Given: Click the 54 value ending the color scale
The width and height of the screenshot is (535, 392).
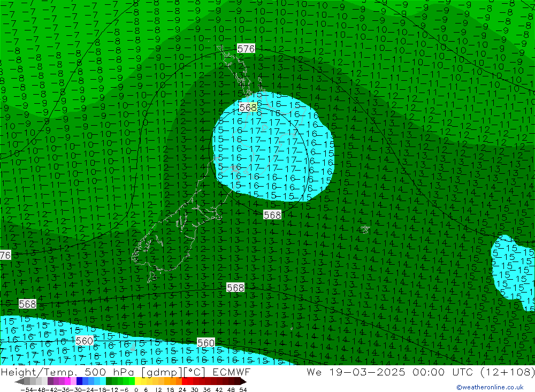Looking at the screenshot, I should tap(243, 390).
